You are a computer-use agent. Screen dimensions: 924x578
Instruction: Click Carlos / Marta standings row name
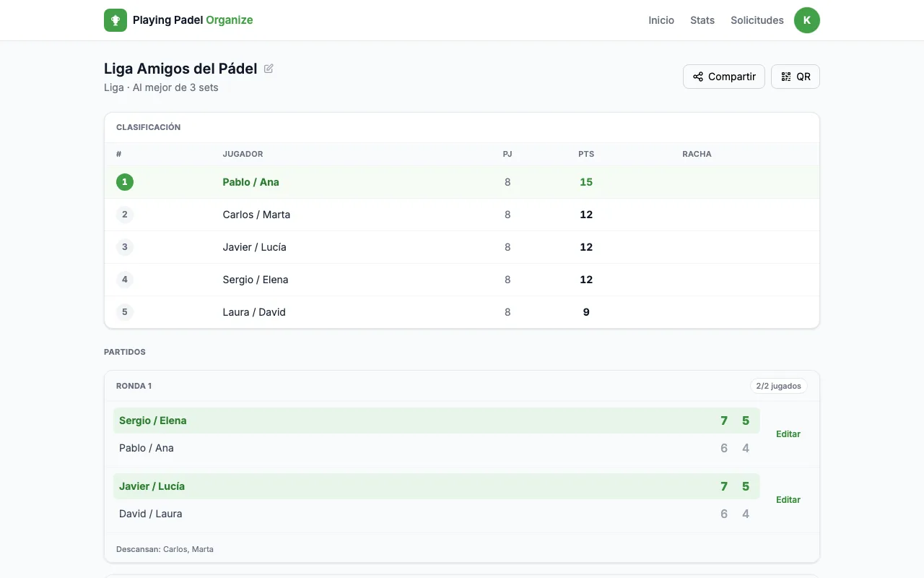click(x=256, y=215)
